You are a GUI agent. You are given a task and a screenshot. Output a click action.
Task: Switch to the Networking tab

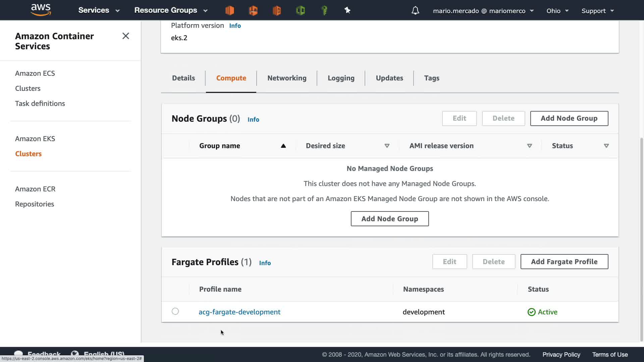[287, 78]
